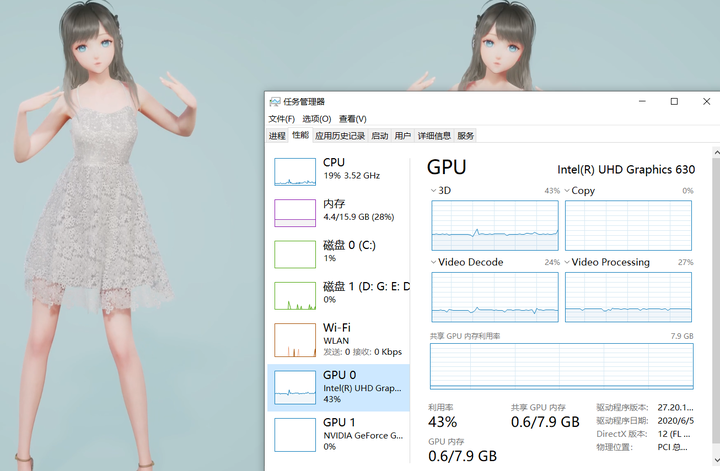Switch to the 进程 tab
This screenshot has height=471, width=720.
tap(277, 135)
